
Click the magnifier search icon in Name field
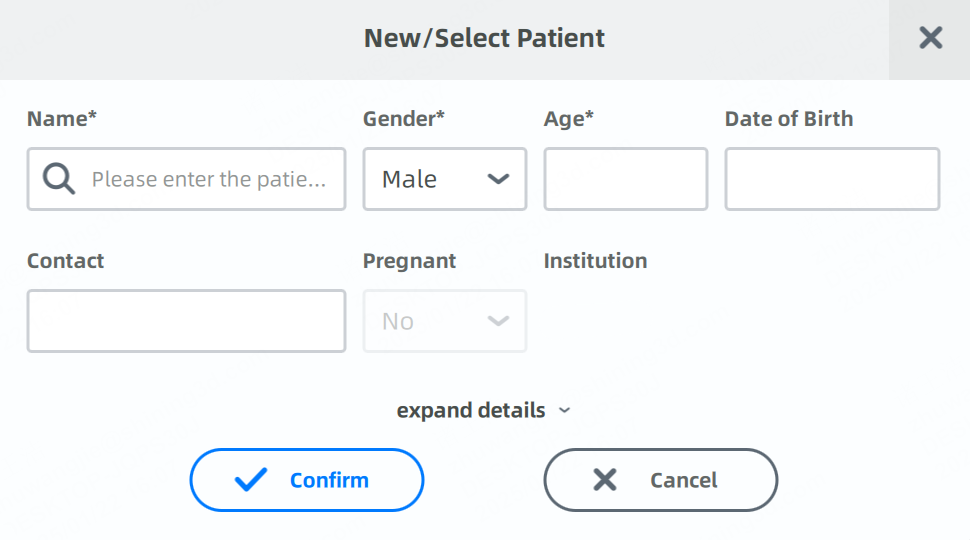(x=60, y=179)
